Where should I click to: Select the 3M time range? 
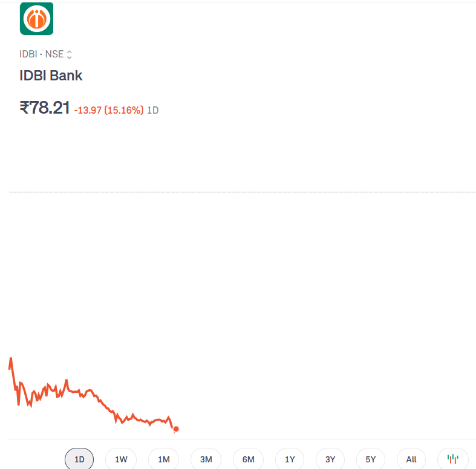coord(206,459)
